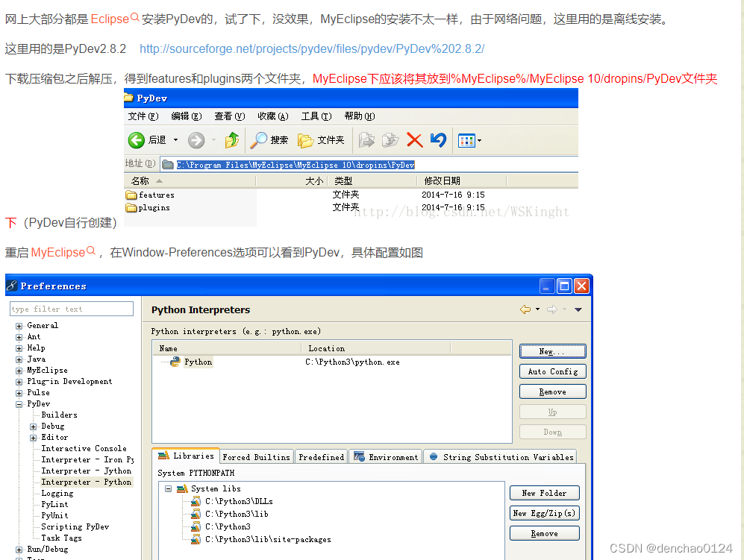Click the Folders icon 文件夹 in toolbar

tap(305, 140)
